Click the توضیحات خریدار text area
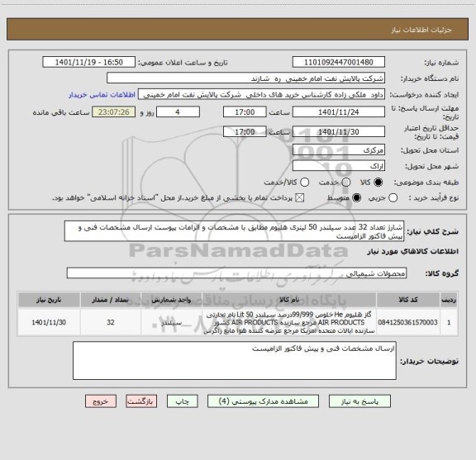Viewport: 476px width, 460px height. pos(235,360)
